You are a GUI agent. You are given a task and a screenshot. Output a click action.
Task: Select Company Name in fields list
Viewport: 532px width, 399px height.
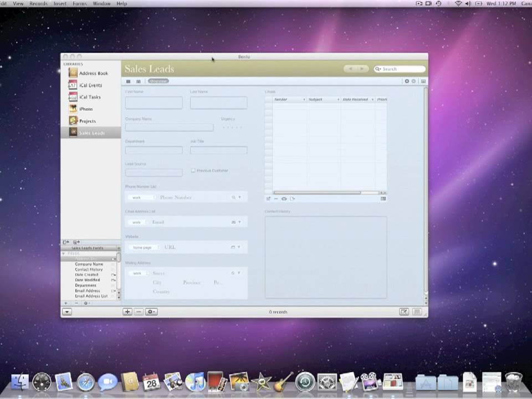coord(89,264)
